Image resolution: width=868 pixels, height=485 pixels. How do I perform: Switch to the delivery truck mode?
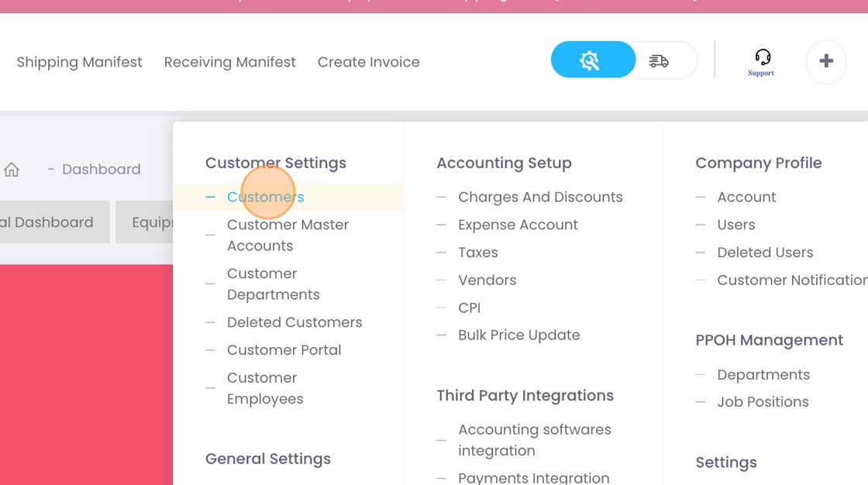tap(660, 60)
